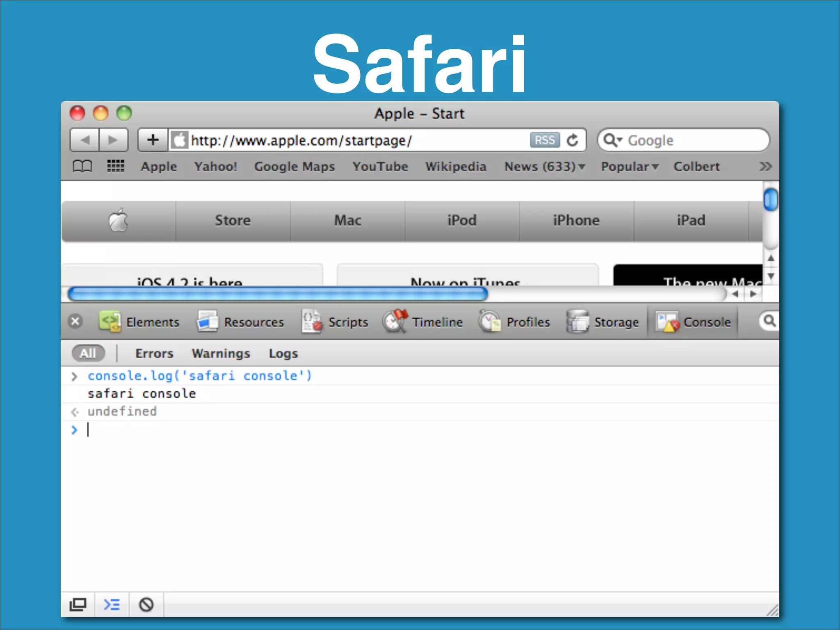Filter console by Errors
The image size is (840, 630).
click(154, 353)
